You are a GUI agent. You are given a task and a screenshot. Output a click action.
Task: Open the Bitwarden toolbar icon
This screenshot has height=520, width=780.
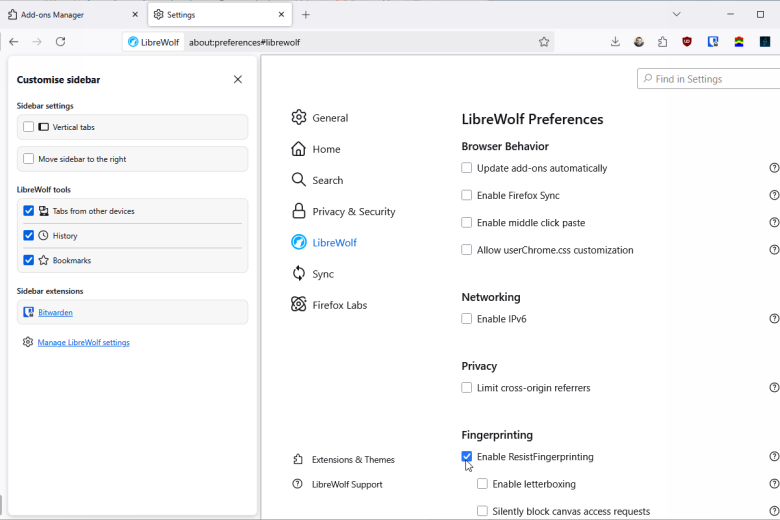[713, 42]
